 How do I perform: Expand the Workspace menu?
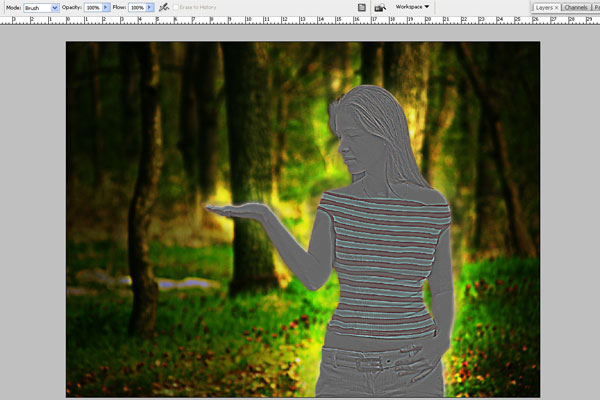click(x=412, y=7)
